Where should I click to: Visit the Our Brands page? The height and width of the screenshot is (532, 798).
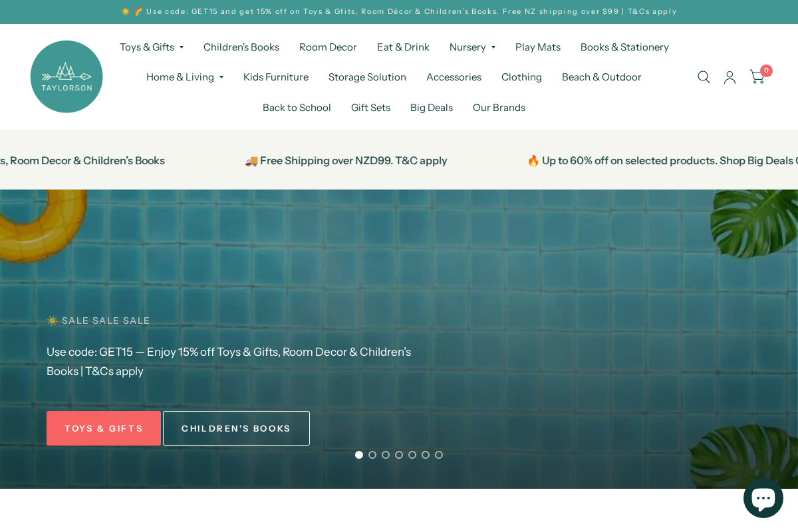pyautogui.click(x=499, y=107)
